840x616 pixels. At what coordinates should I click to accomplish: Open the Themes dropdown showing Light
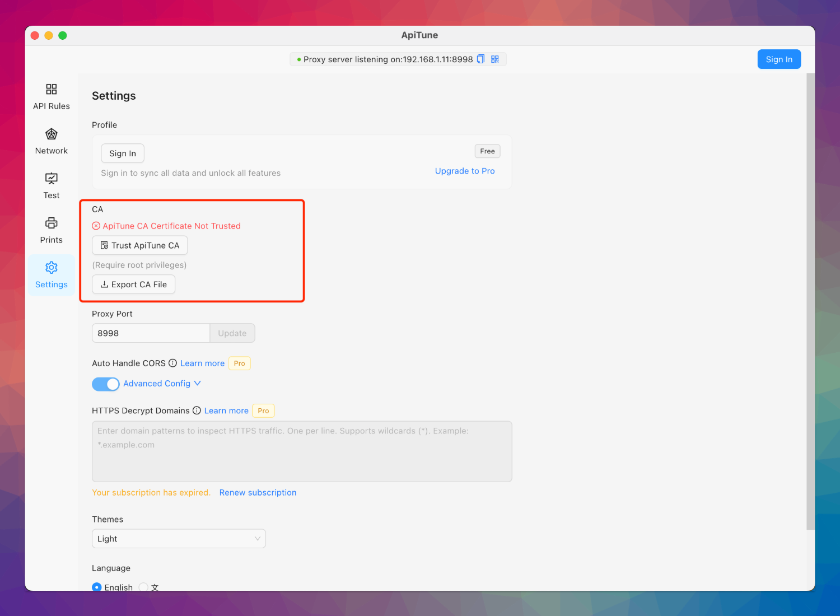click(179, 539)
